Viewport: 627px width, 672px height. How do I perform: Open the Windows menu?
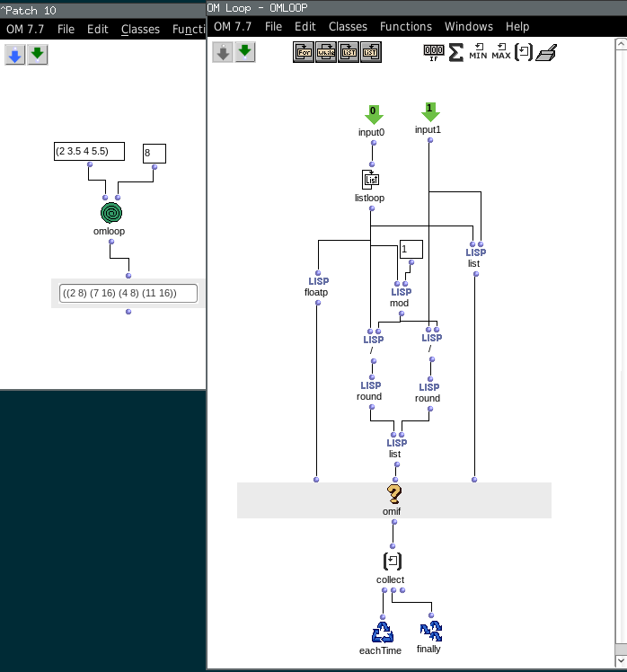coord(468,27)
